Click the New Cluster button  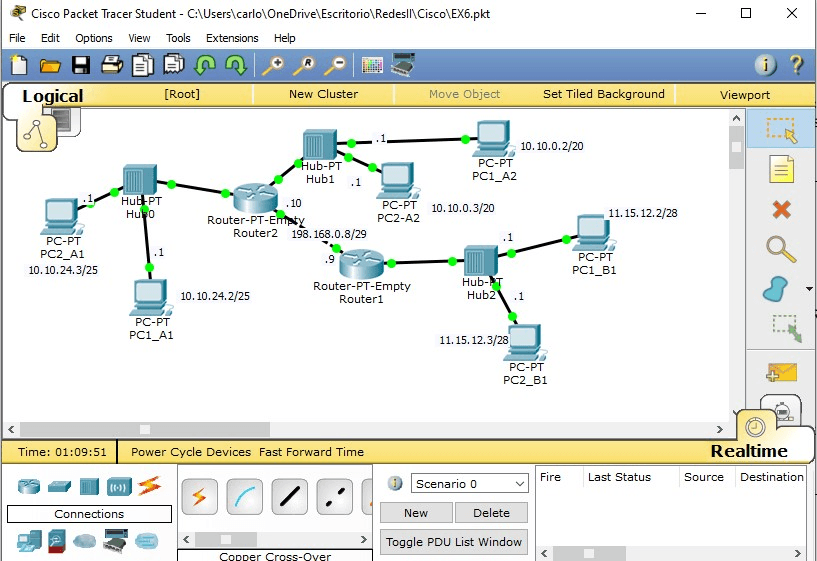click(x=323, y=94)
